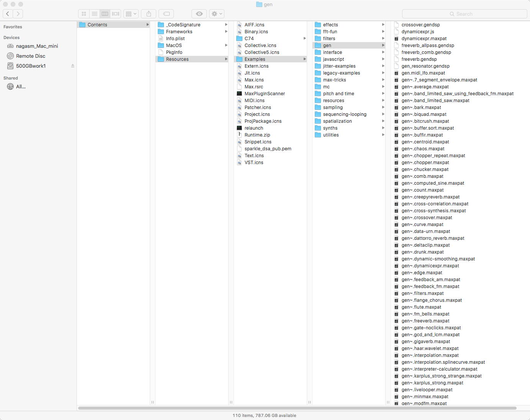Click the Edit Tags toolbar button

coord(167,14)
